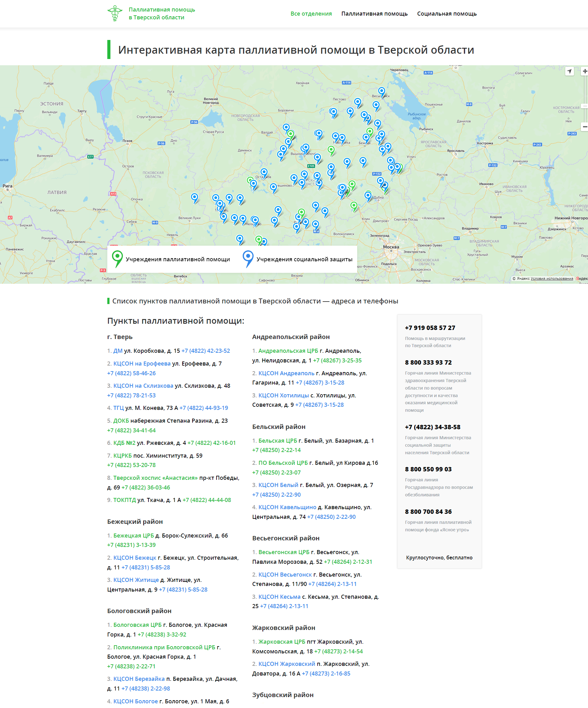Screen dimensions: 588x708
Task: Click the green pin icon in map legend
Action: pos(117,258)
